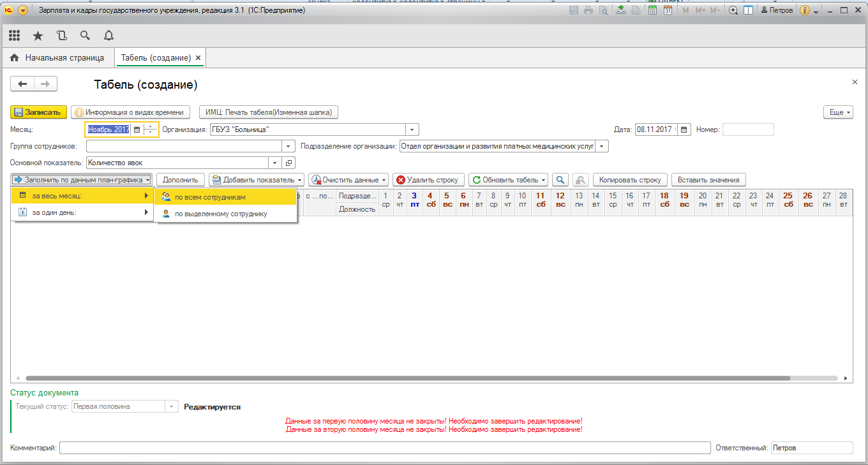Viewport: 868px width, 465px height.
Task: Click the calendar icon in Месяц field
Action: coord(137,129)
